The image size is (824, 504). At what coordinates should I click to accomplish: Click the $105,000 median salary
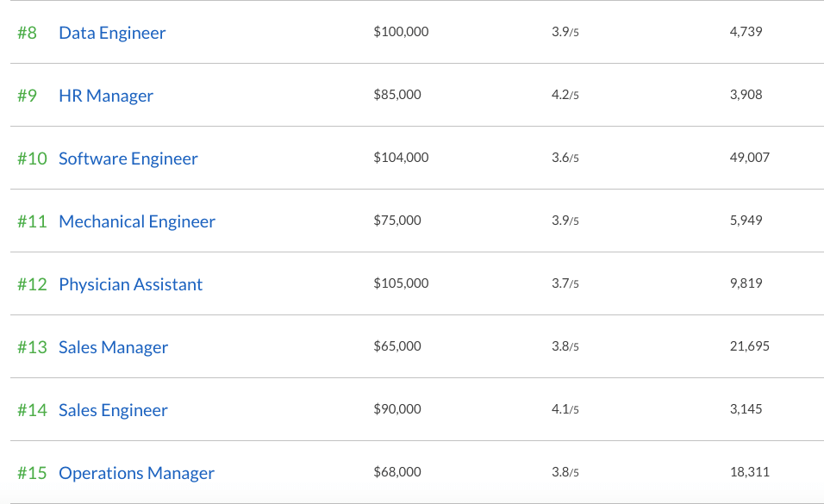401,283
